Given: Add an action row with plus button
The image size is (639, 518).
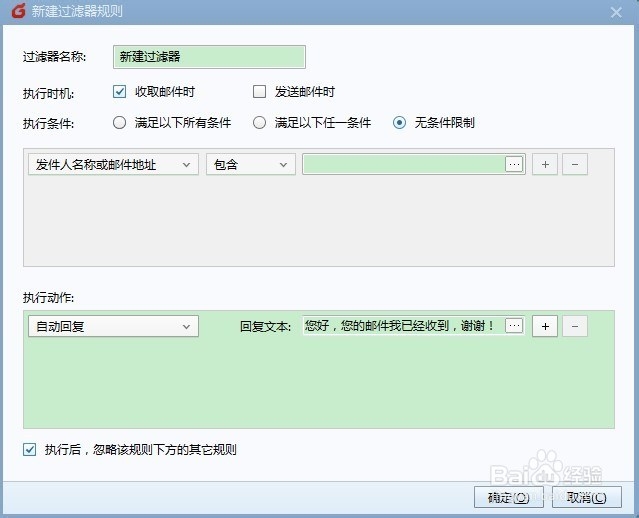Looking at the screenshot, I should (x=545, y=326).
